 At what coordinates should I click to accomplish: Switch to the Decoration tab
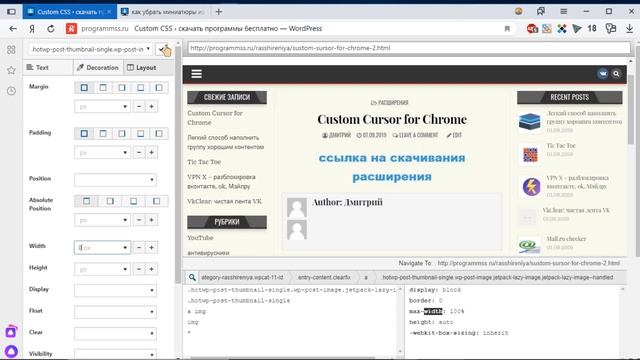pyautogui.click(x=98, y=67)
